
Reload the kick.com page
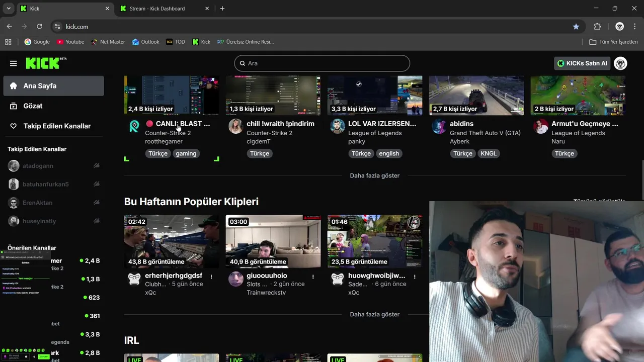pos(40,27)
